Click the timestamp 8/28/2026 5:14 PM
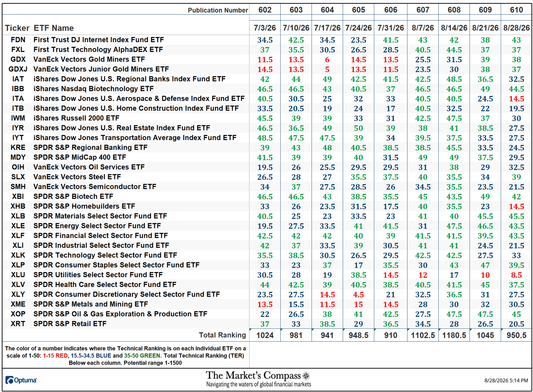The image size is (533, 392). pos(506,380)
